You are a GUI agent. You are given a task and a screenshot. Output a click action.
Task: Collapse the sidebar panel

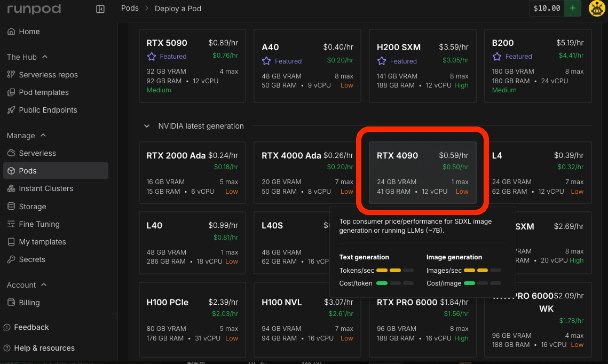tap(100, 9)
